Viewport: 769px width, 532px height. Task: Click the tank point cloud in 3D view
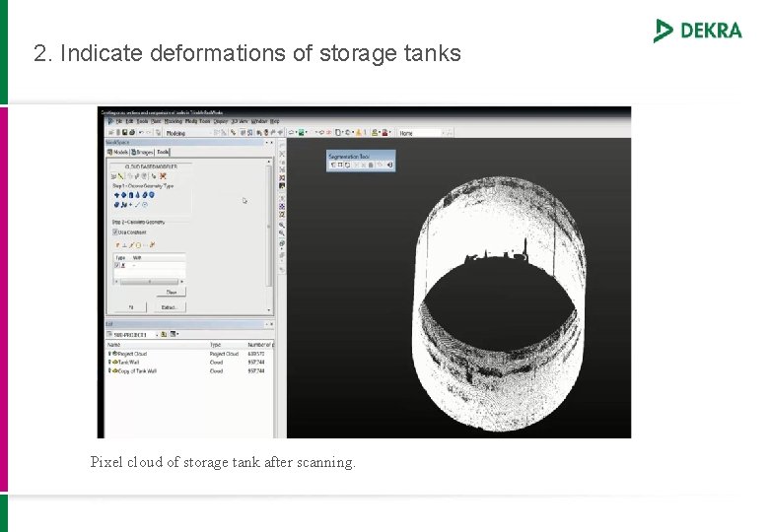[499, 303]
